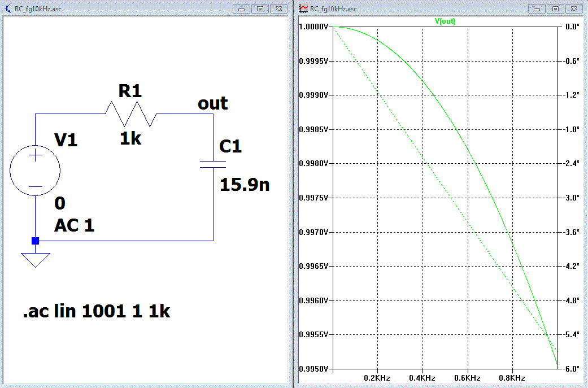Click the source DC value 0
The image size is (588, 388).
pyautogui.click(x=60, y=203)
